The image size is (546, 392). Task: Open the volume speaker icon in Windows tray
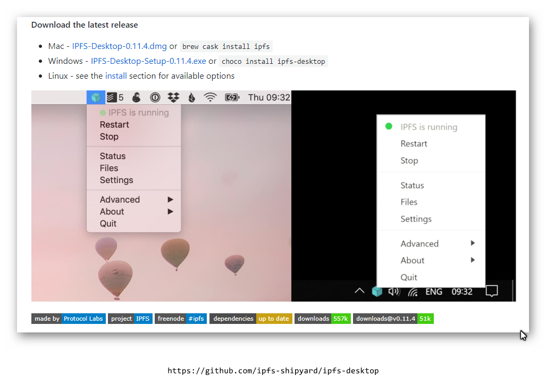pos(394,291)
